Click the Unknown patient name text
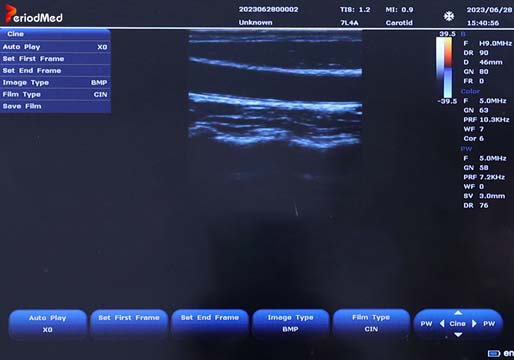 (255, 23)
